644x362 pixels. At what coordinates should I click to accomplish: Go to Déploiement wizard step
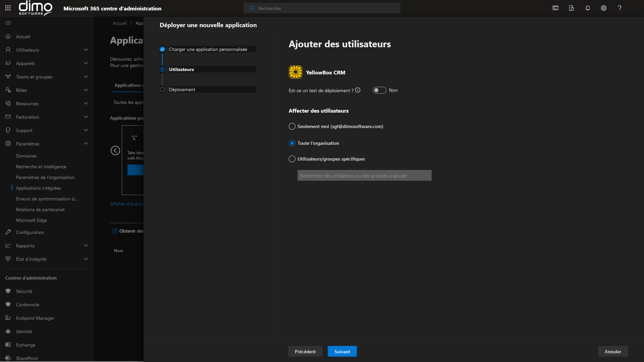(182, 89)
